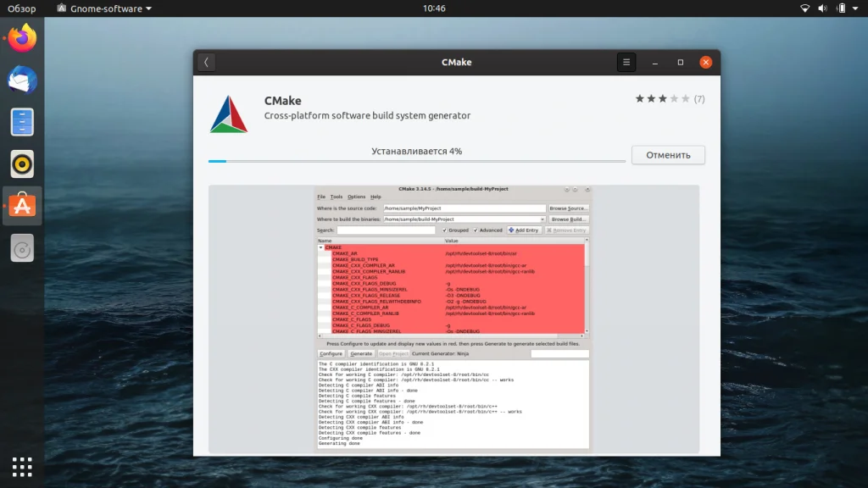Image resolution: width=868 pixels, height=488 pixels.
Task: Open the hamburger menu in header
Action: click(626, 63)
